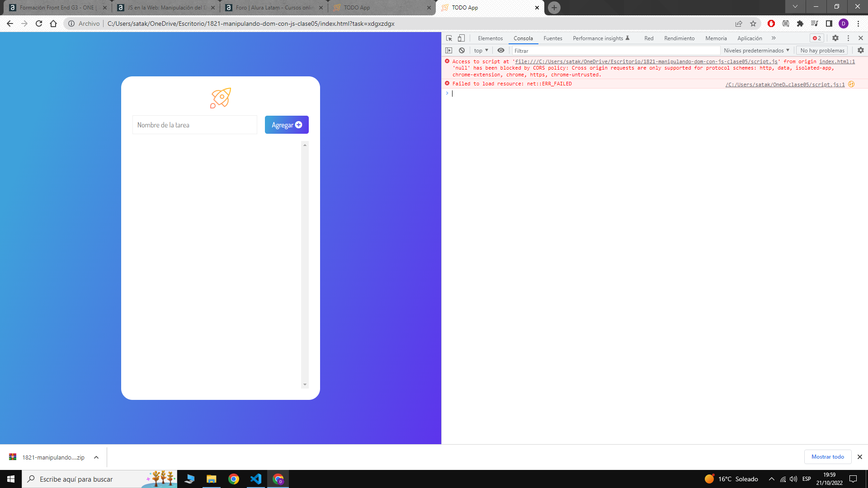This screenshot has height=488, width=868.
Task: Toggle the live expression eye icon
Action: pos(501,51)
